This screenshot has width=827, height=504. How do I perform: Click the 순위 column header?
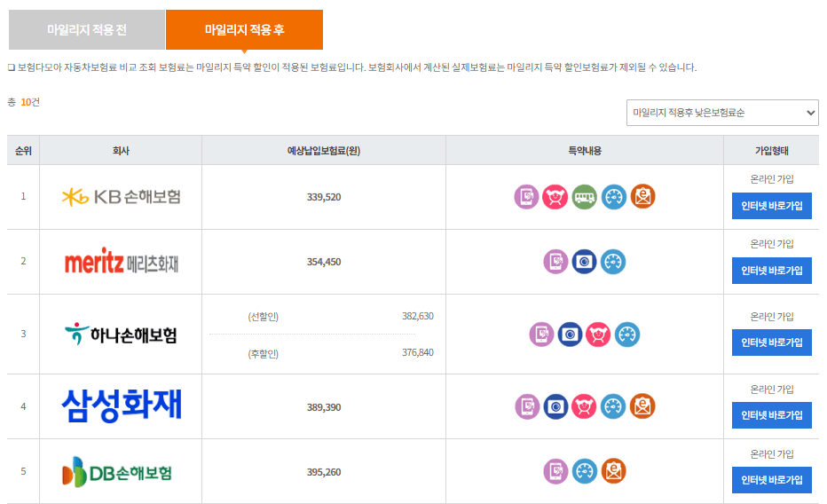(x=23, y=151)
